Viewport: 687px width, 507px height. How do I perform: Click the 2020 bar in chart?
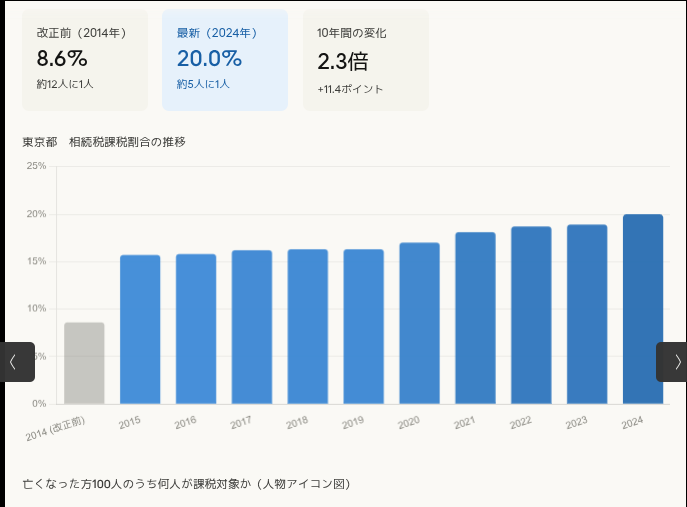(419, 323)
